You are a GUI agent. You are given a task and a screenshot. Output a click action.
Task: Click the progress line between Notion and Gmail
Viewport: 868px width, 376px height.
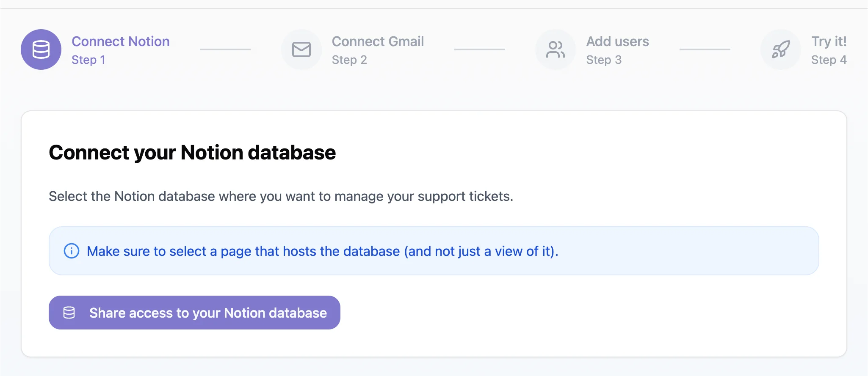click(x=225, y=49)
